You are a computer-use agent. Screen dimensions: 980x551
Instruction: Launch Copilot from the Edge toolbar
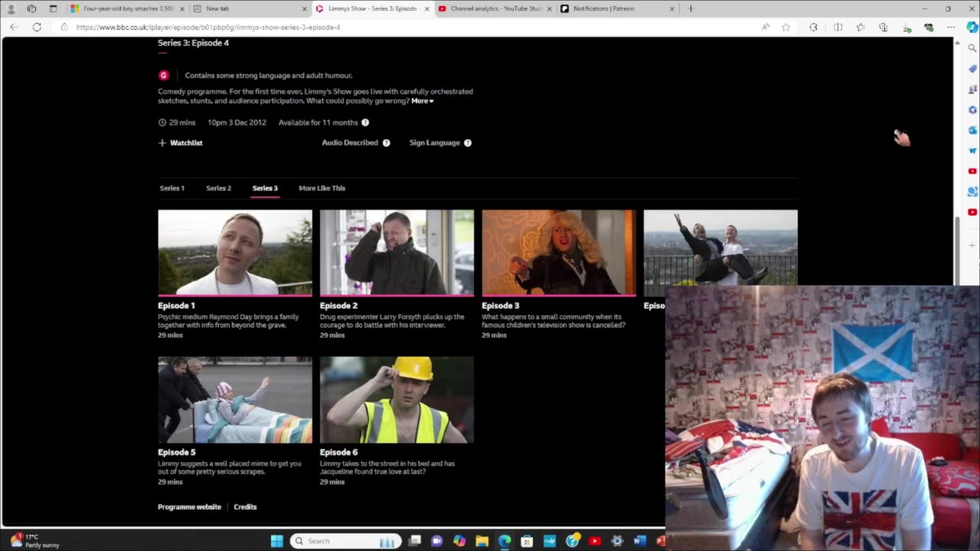pos(972,27)
